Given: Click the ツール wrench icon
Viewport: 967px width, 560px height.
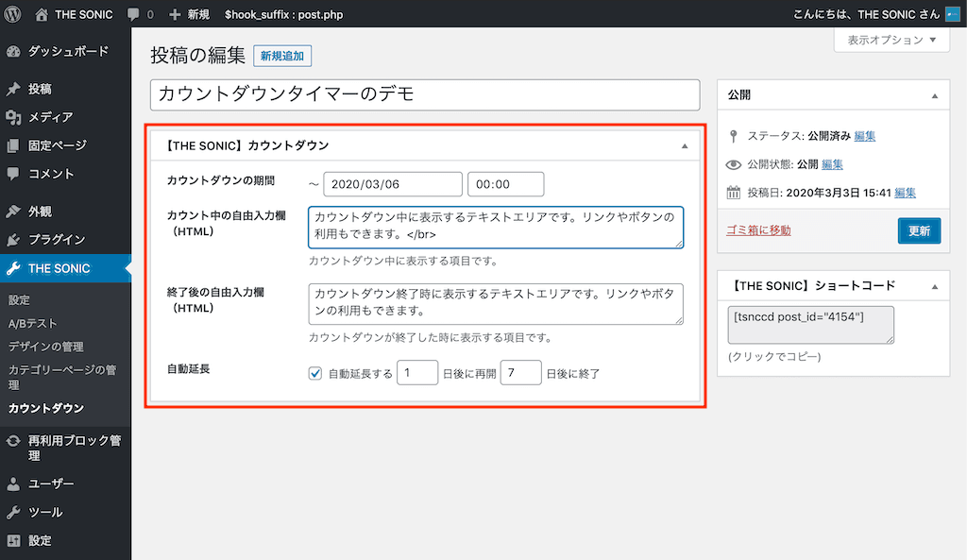Looking at the screenshot, I should click(13, 513).
